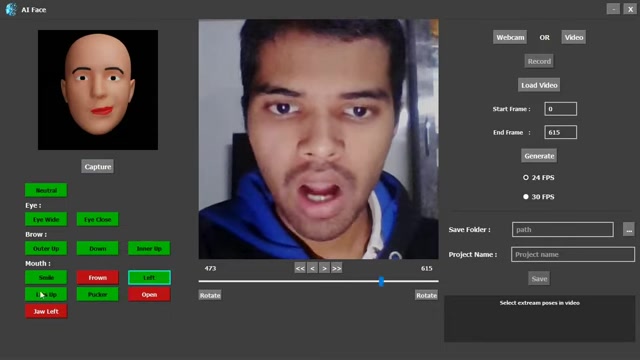
Task: Select the brow Outer Up pose button
Action: [46, 248]
